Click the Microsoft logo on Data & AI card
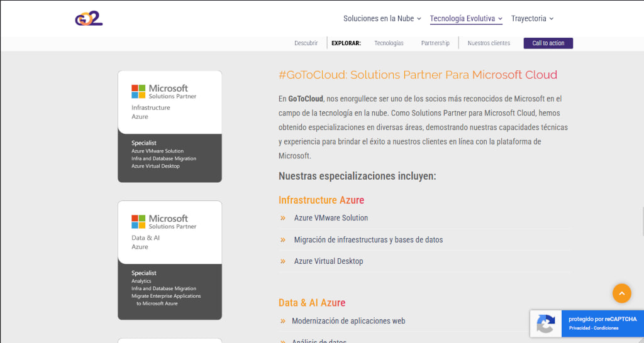The width and height of the screenshot is (644, 343). (138, 222)
